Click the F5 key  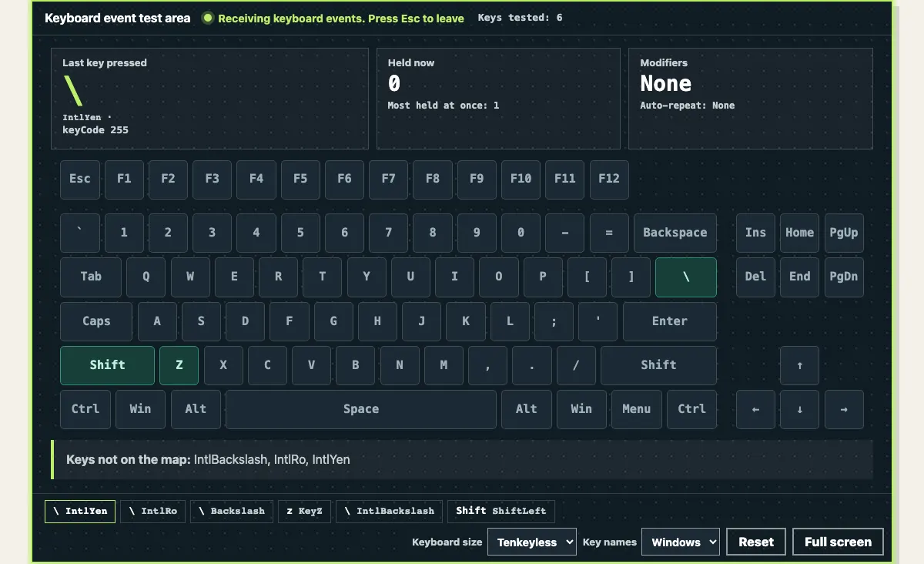point(300,179)
